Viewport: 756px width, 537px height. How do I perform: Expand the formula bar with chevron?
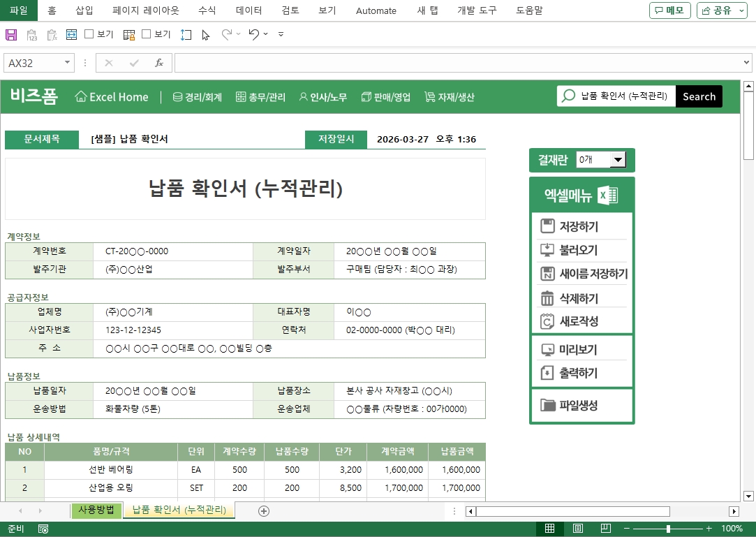tap(747, 63)
